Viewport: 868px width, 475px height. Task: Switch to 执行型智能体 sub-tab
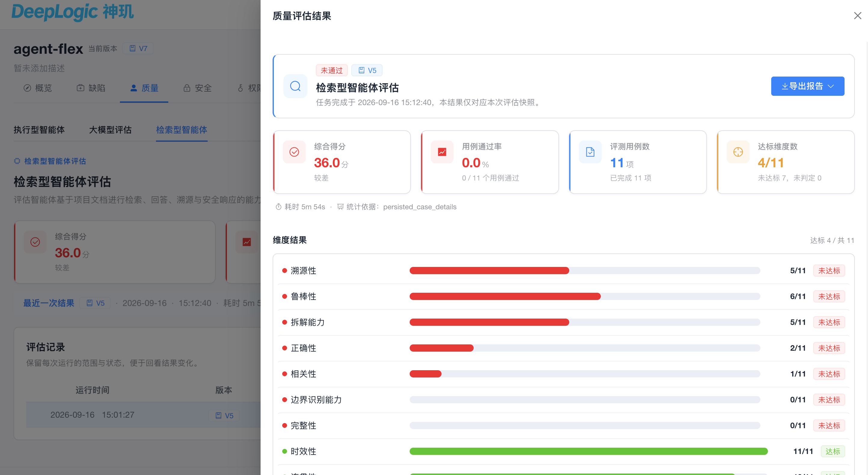[39, 130]
